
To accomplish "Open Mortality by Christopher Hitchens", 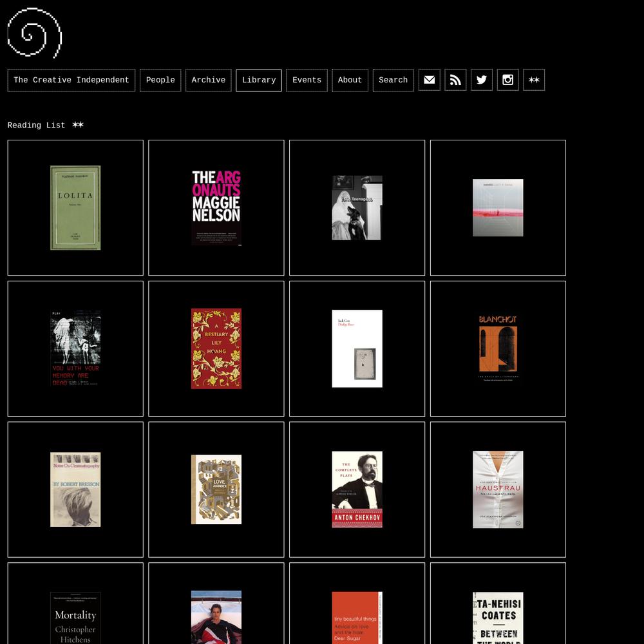I will click(x=75, y=618).
